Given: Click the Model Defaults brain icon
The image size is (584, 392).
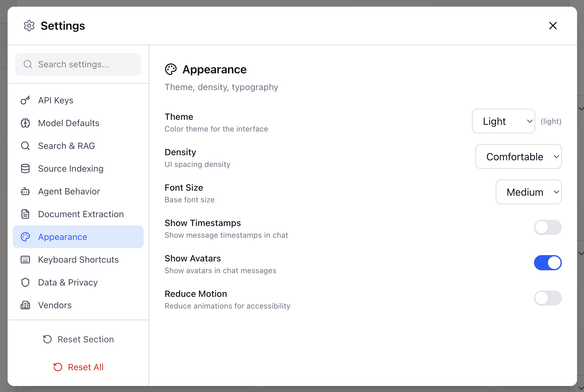Looking at the screenshot, I should (x=25, y=123).
